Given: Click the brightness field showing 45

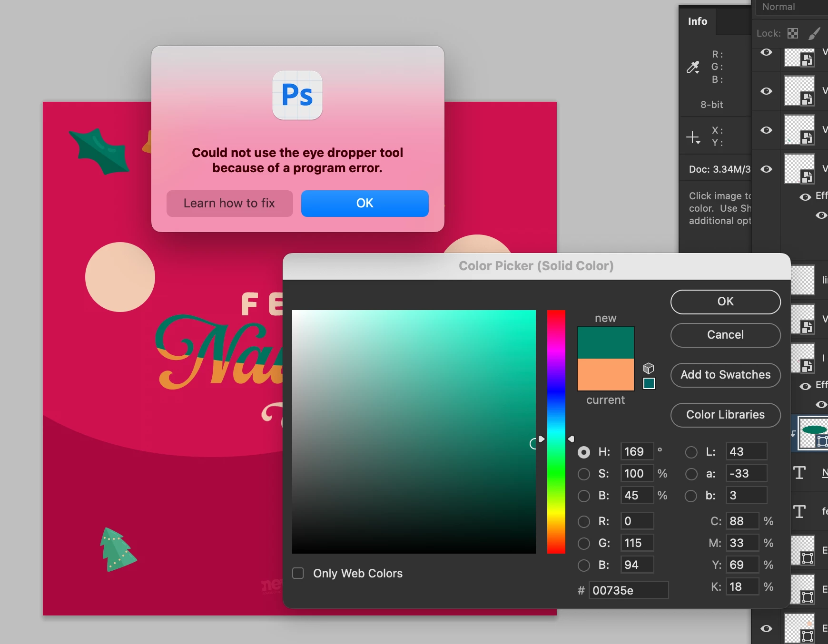Looking at the screenshot, I should tap(637, 496).
